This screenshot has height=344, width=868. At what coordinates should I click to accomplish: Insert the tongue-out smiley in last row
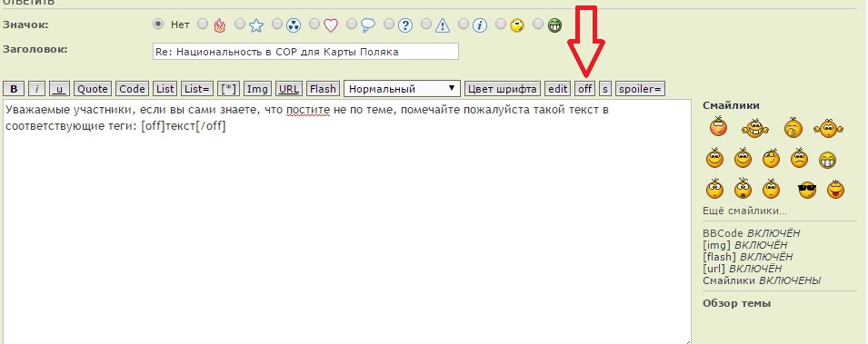coord(835,190)
